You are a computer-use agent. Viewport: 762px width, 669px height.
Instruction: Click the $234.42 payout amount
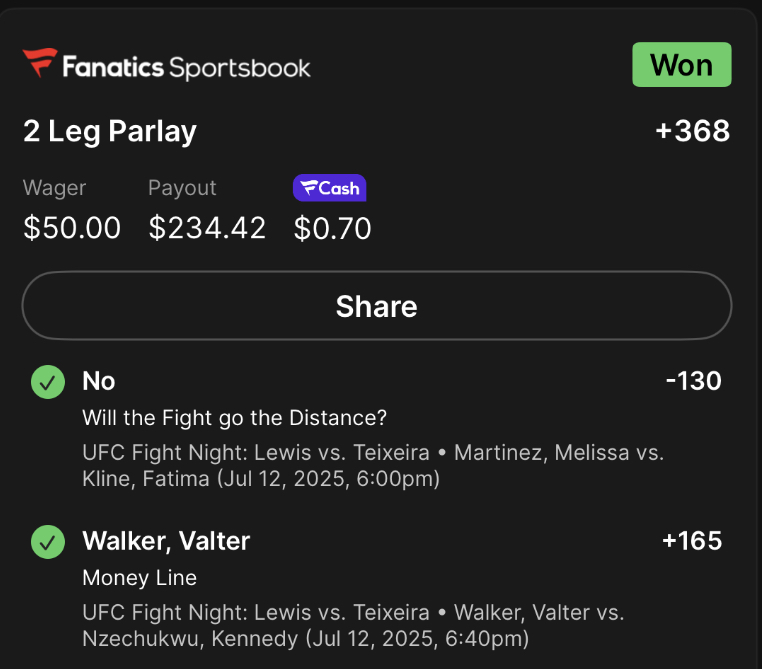(207, 228)
